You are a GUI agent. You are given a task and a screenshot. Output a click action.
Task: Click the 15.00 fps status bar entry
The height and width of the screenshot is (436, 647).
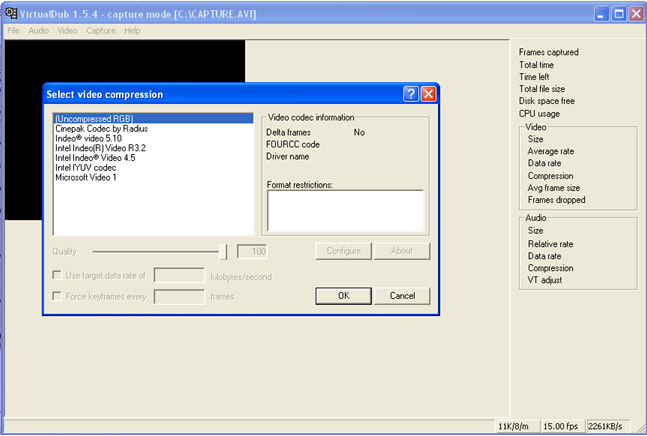pyautogui.click(x=560, y=426)
